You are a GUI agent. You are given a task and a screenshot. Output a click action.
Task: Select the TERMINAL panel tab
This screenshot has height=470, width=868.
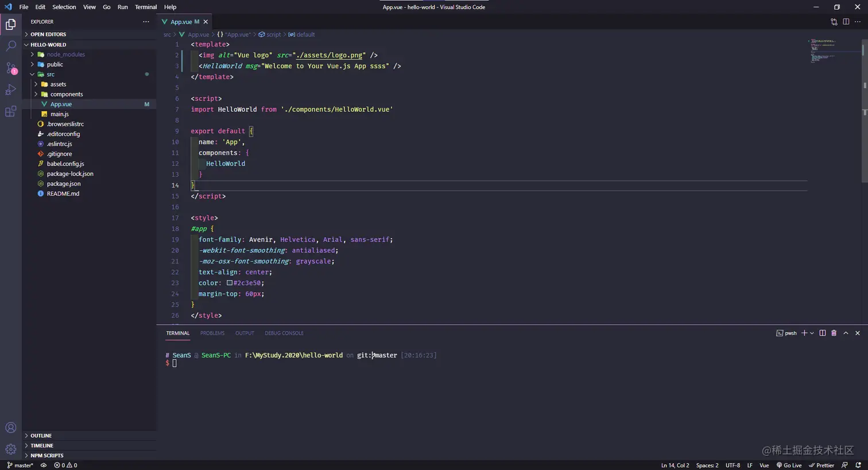[178, 333]
